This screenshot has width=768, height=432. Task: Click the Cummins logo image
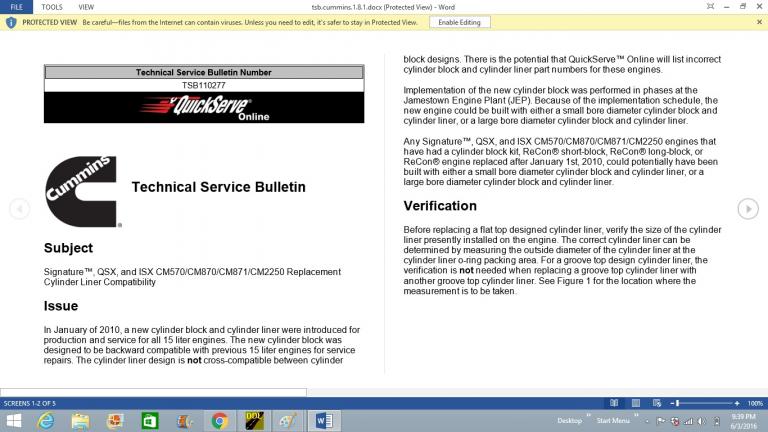tap(81, 192)
